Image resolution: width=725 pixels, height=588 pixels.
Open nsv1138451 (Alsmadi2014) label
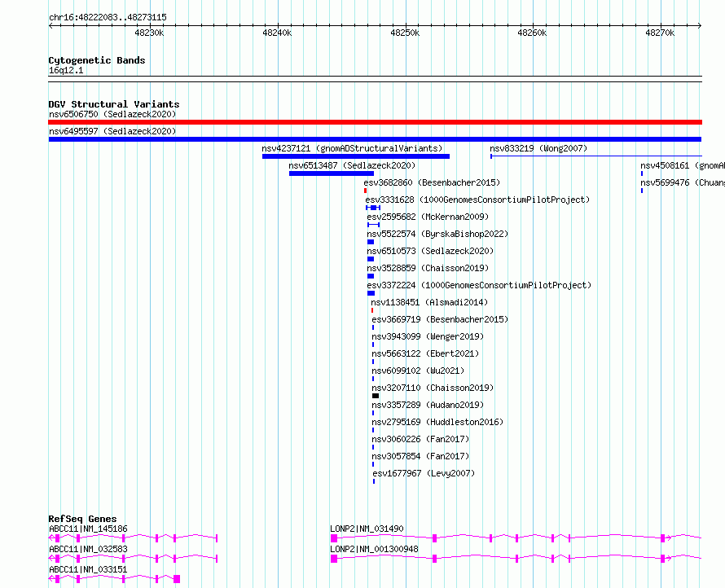coord(429,302)
